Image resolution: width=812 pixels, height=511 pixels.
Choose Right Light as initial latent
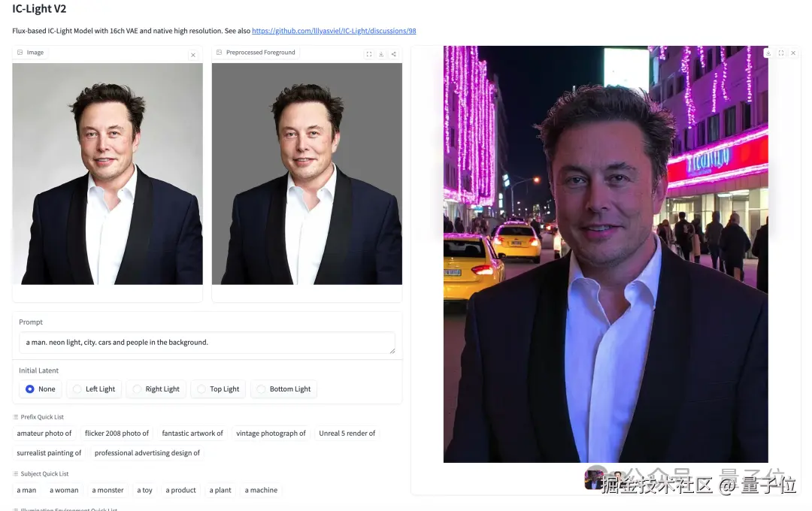[156, 389]
